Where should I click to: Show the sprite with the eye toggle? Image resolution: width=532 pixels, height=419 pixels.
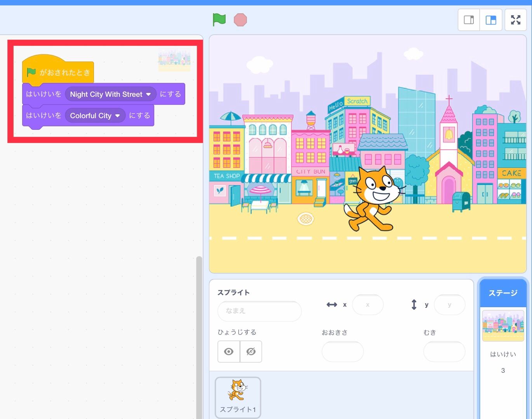coord(228,351)
